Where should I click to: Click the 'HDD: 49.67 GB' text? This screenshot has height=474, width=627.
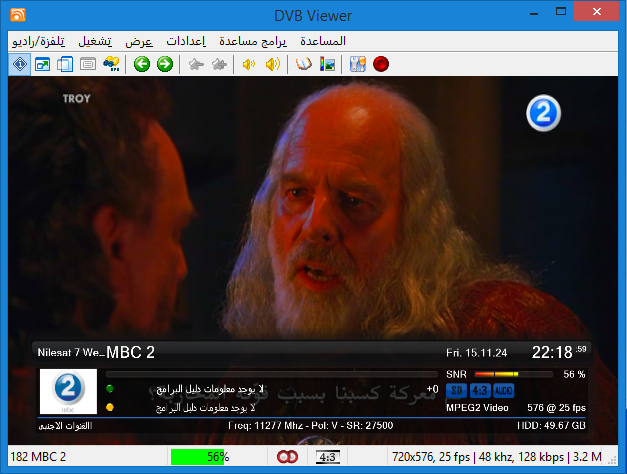tap(551, 425)
